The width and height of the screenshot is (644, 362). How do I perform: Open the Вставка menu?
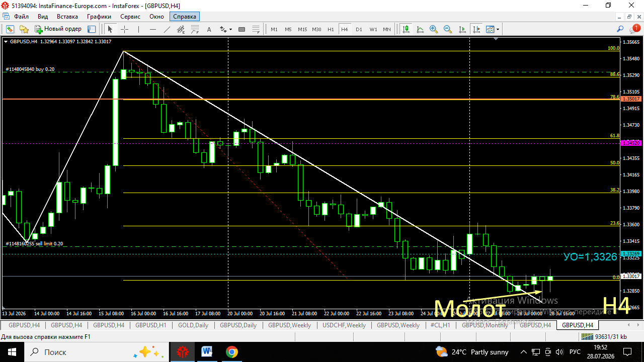[67, 17]
